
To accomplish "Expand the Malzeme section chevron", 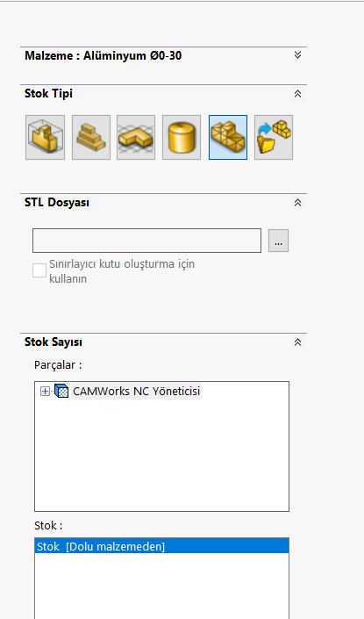I will (x=297, y=54).
